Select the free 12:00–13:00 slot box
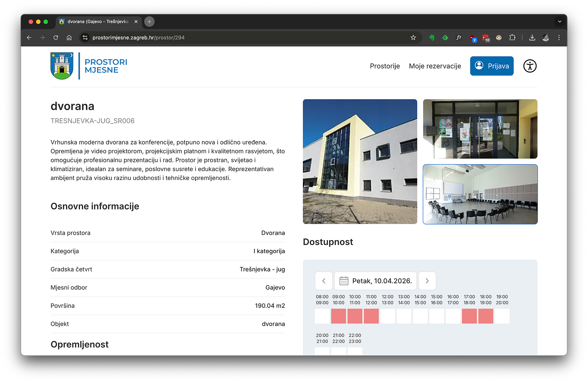The image size is (588, 383). [x=388, y=316]
